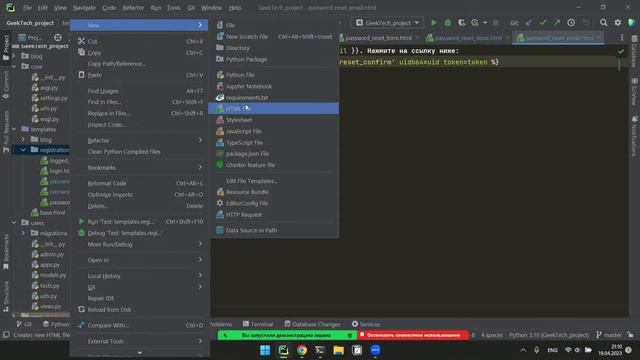This screenshot has width=640, height=360.
Task: Click Git update project arrow icon
Action: [x=529, y=23]
